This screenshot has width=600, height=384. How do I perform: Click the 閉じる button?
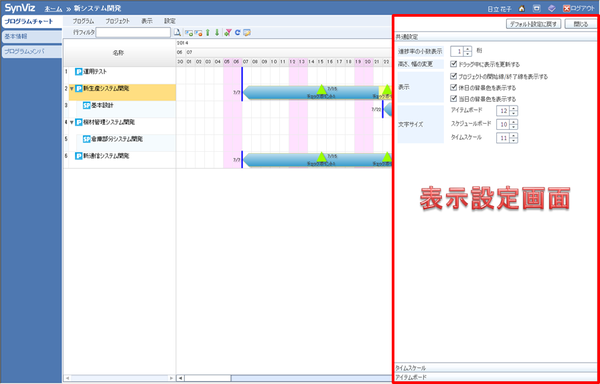click(x=581, y=24)
